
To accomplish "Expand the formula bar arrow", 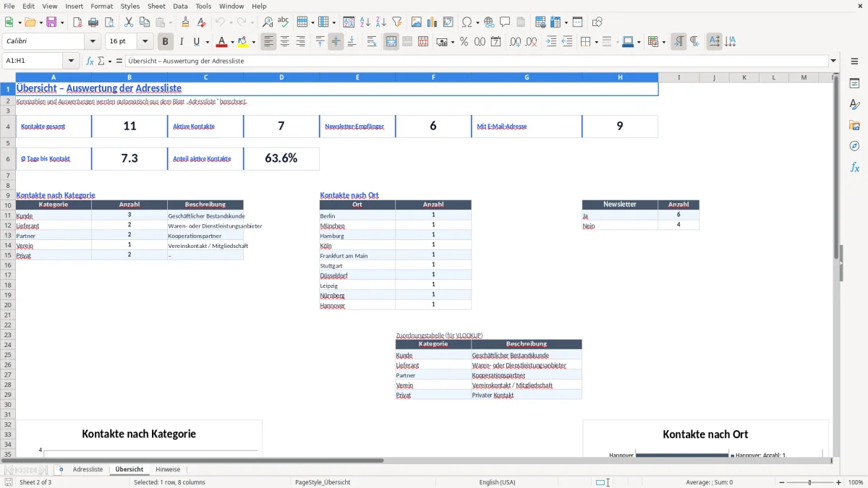I will click(833, 61).
